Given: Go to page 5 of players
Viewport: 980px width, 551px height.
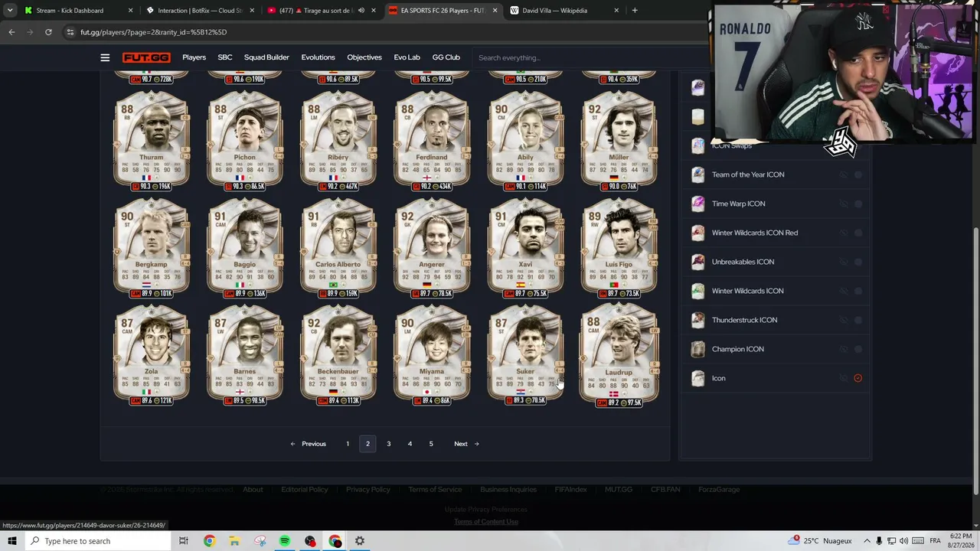Looking at the screenshot, I should point(431,444).
